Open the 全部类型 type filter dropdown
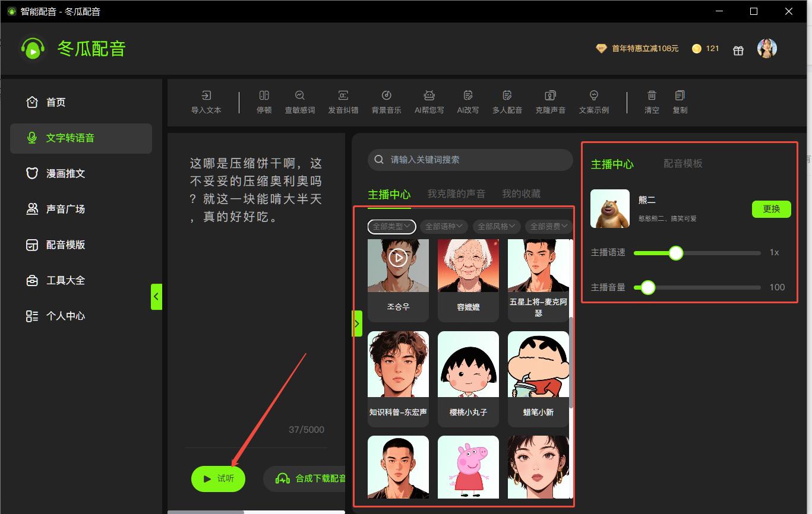 pos(391,226)
